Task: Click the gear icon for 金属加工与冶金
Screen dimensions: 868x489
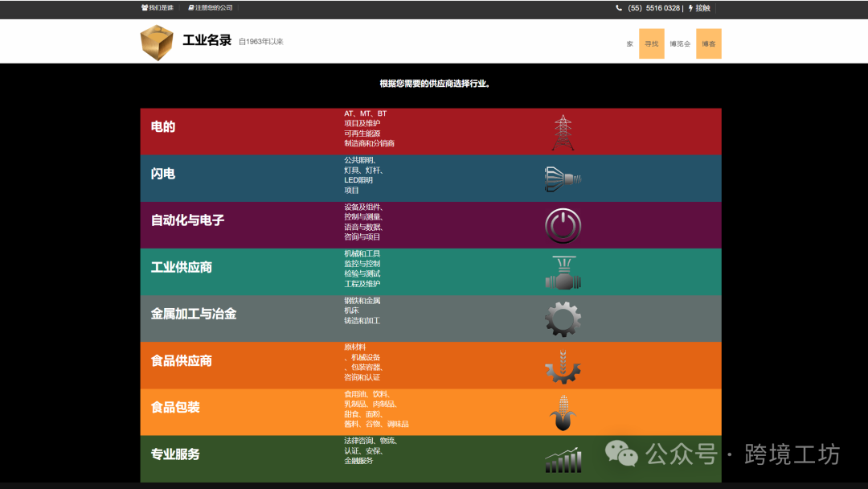Action: [563, 318]
